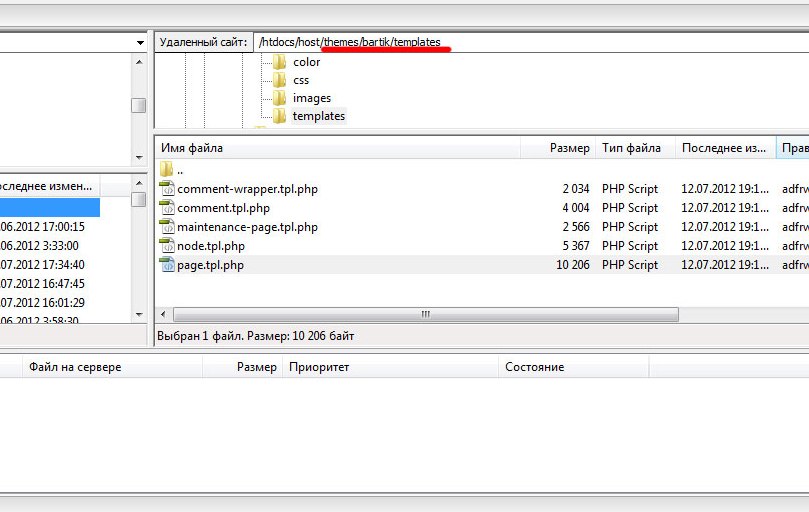Viewport: 809px width, 512px height.
Task: Open the local site path dropdown arrow
Action: tap(140, 43)
